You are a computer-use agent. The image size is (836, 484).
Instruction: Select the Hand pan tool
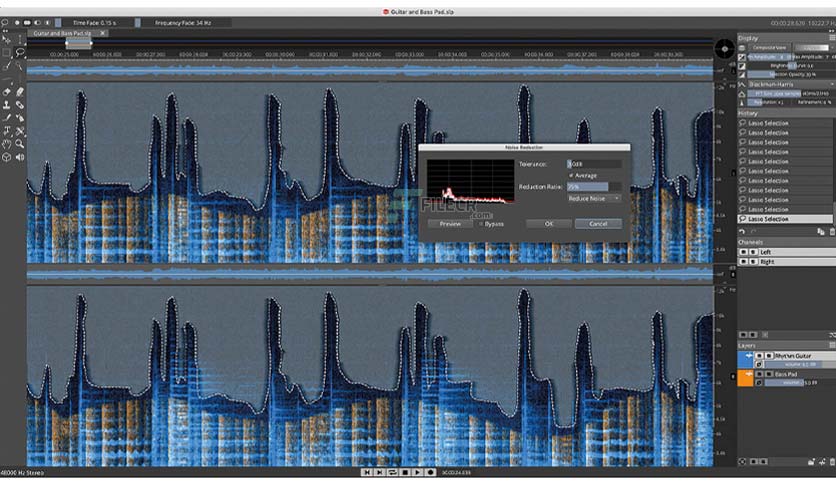6,144
